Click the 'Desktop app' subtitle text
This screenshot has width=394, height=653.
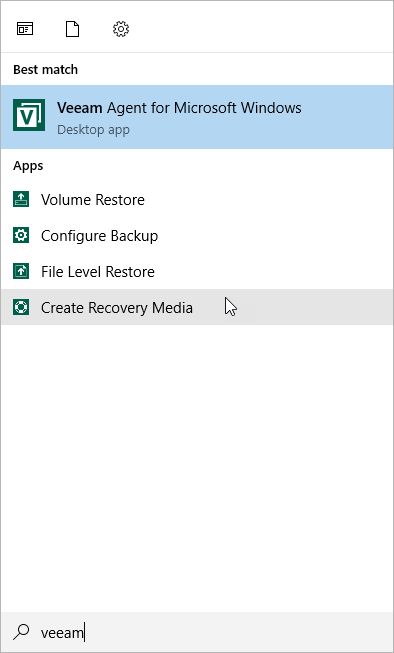tap(93, 130)
